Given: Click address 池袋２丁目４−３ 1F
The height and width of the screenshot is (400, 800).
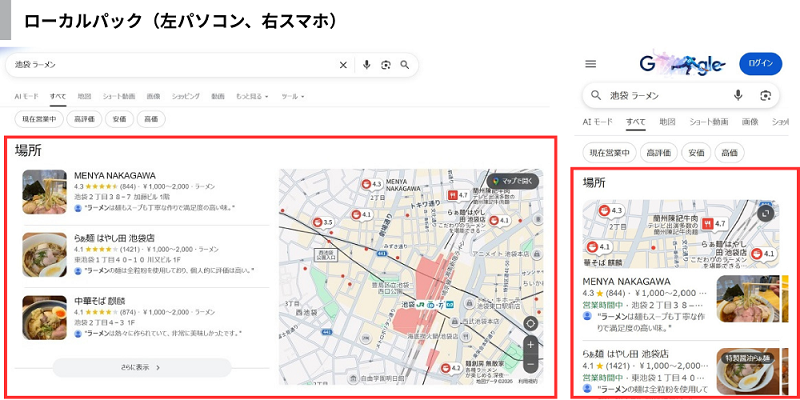Looking at the screenshot, I should tap(104, 322).
